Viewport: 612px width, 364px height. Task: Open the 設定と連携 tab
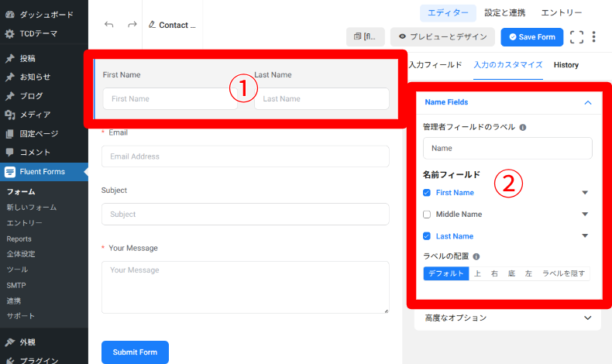pyautogui.click(x=504, y=13)
